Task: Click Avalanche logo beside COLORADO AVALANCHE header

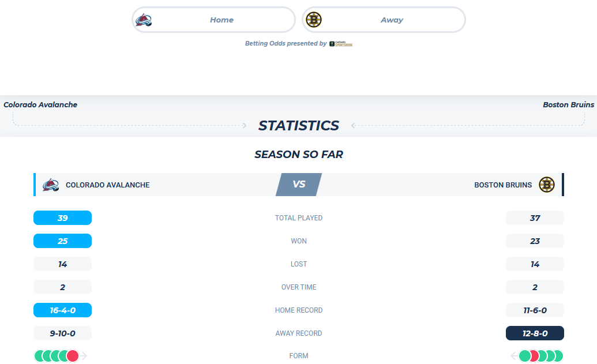Action: 51,185
